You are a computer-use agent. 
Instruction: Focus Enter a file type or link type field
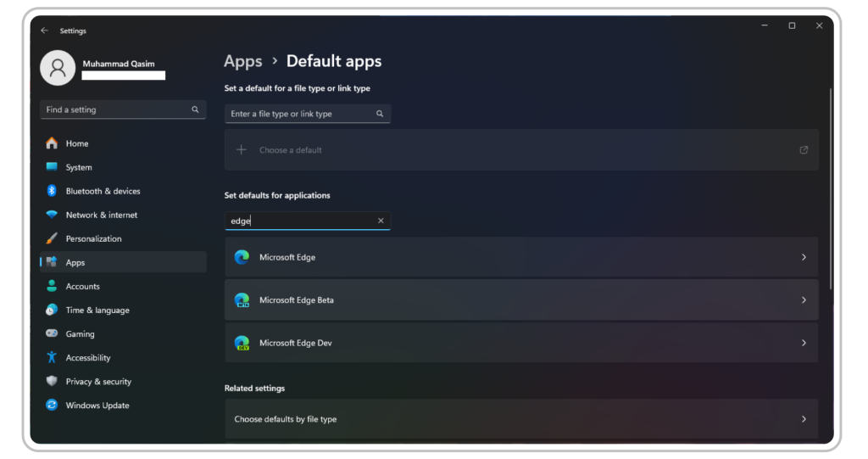[308, 114]
